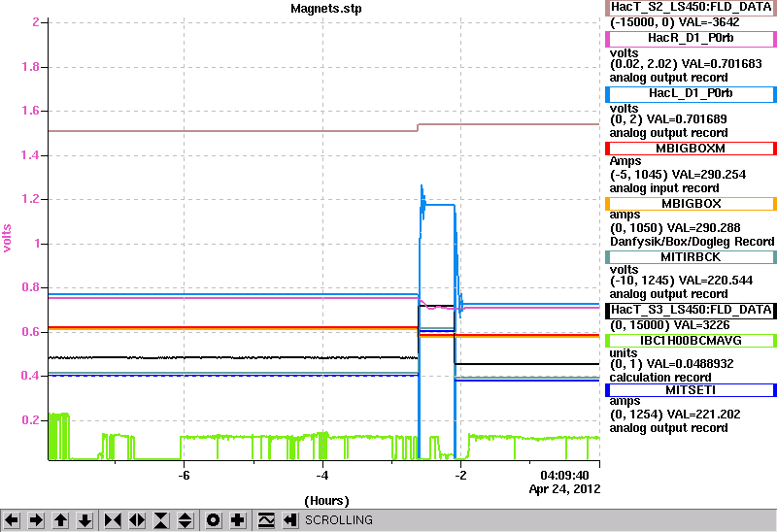Select the HacT_S3_LS450:FLD_DATA curve legend
The image size is (777, 532).
point(691,310)
